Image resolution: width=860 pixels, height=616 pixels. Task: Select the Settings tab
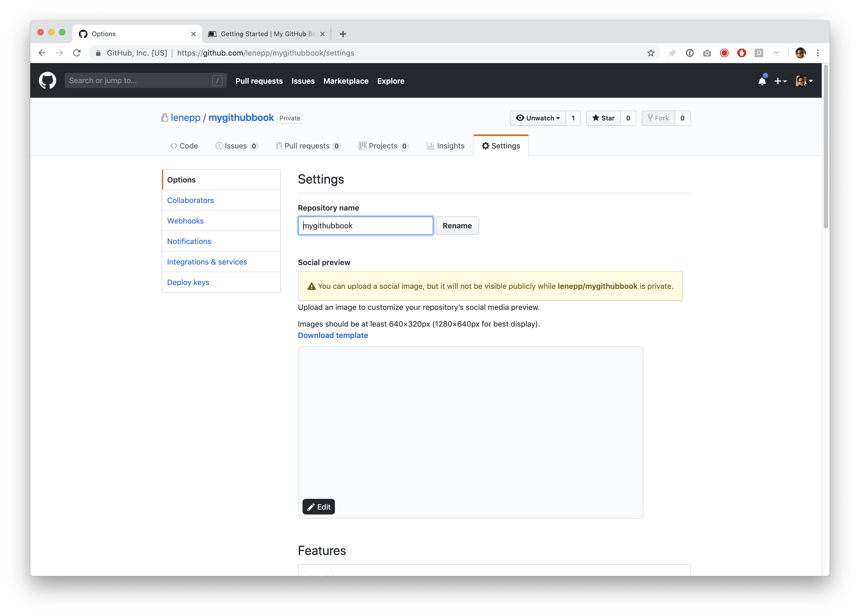click(x=501, y=146)
